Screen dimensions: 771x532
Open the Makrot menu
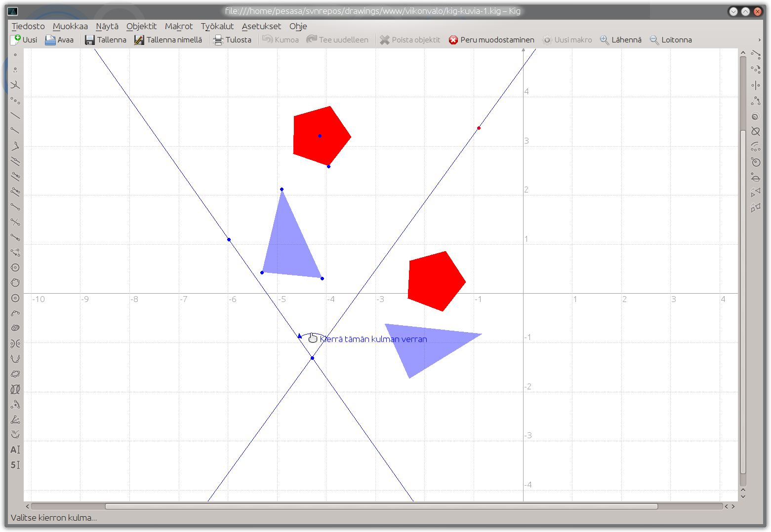tap(179, 26)
